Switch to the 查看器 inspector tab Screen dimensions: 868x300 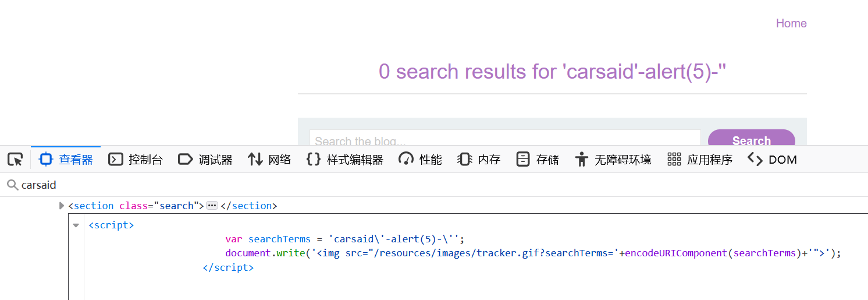66,159
